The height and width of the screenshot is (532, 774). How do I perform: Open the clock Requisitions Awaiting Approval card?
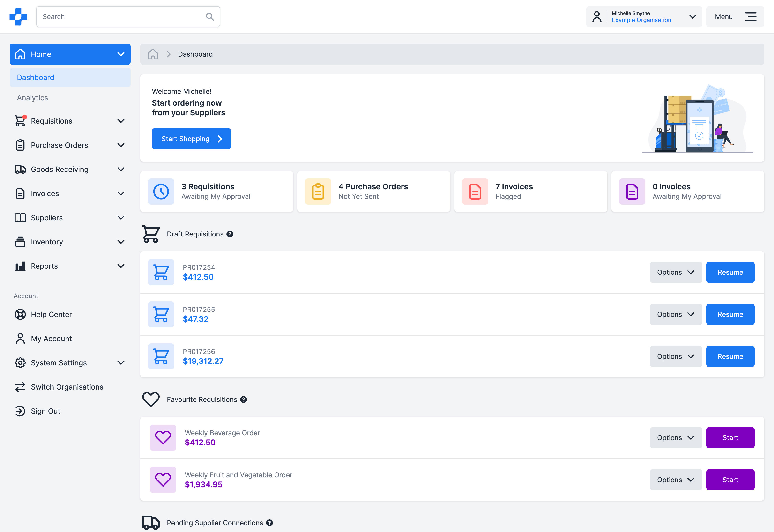(216, 191)
